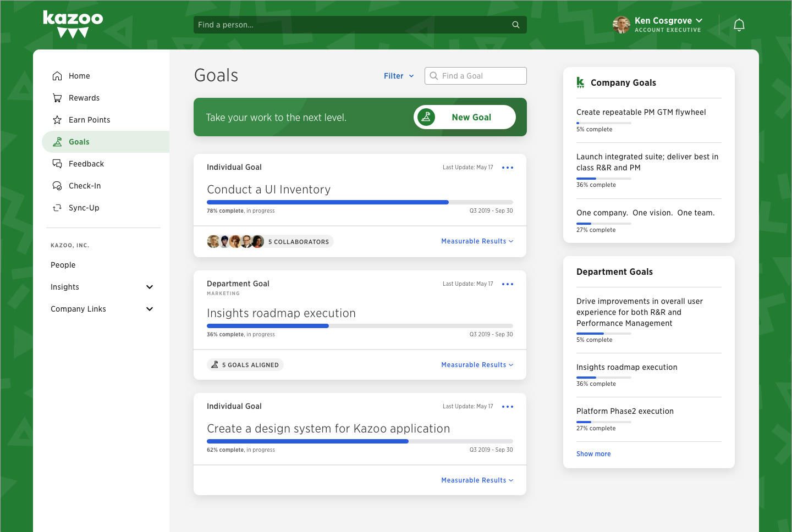The width and height of the screenshot is (792, 532).
Task: Open the People link
Action: pyautogui.click(x=63, y=265)
